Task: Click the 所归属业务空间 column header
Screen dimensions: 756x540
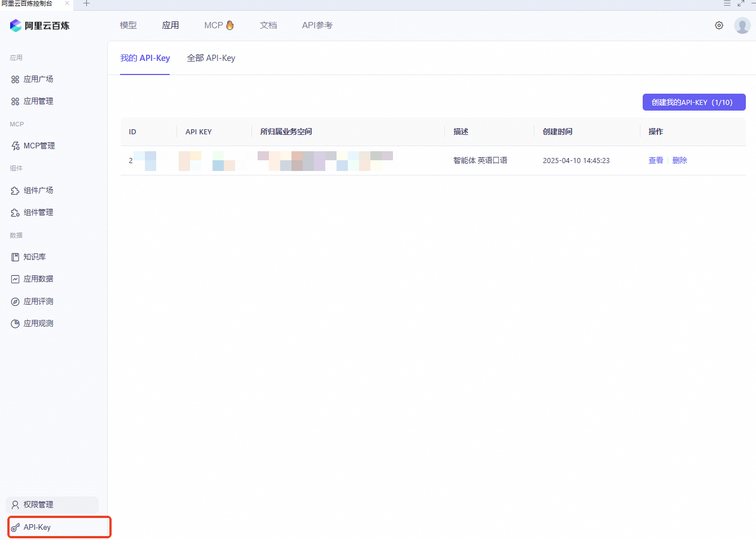Action: point(286,132)
